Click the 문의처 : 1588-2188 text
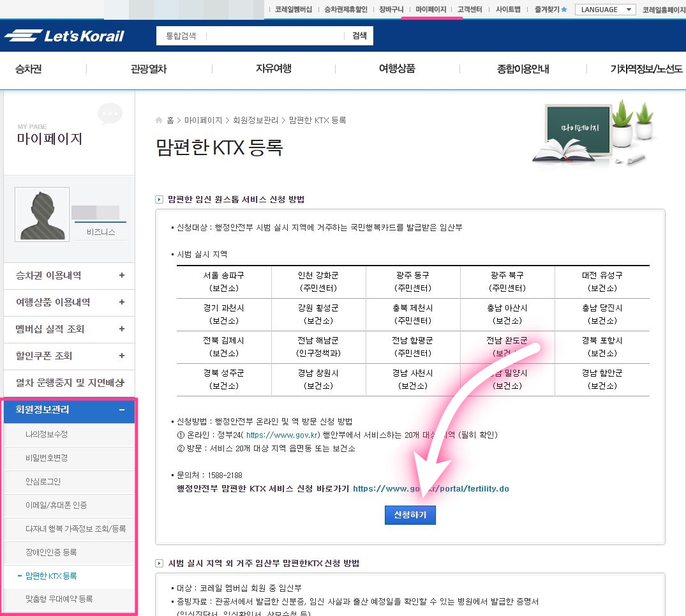This screenshot has height=616, width=686. point(209,475)
